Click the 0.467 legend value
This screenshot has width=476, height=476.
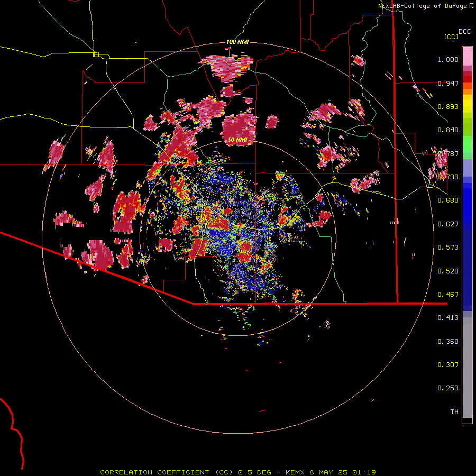pos(448,295)
